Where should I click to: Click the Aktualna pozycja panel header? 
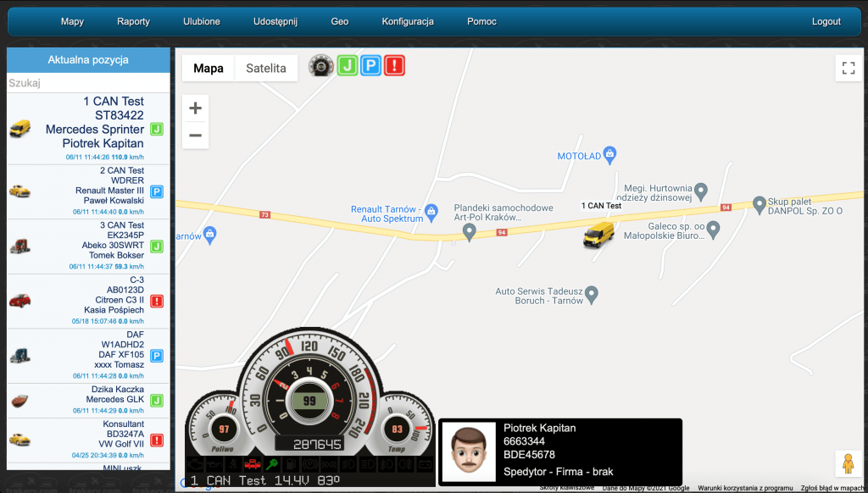click(x=88, y=60)
